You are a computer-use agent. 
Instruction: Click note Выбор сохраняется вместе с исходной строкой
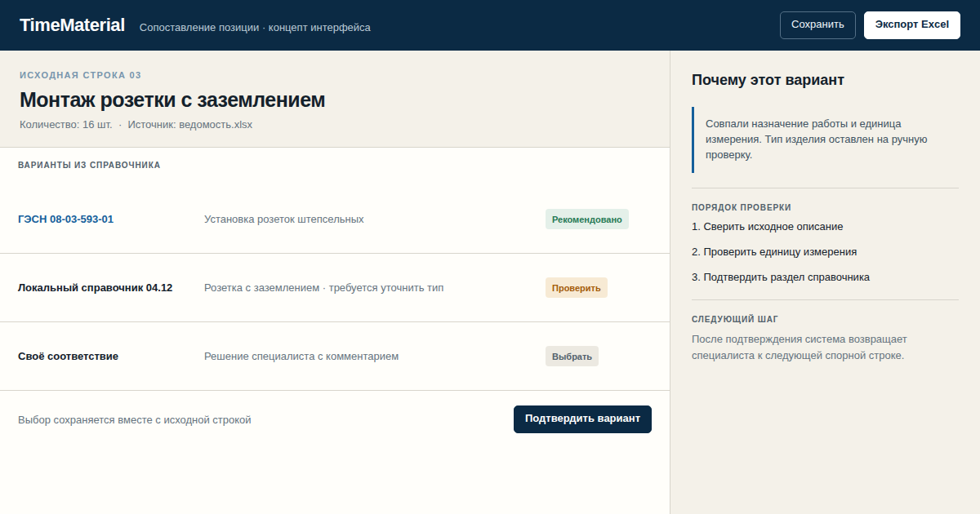coord(135,420)
